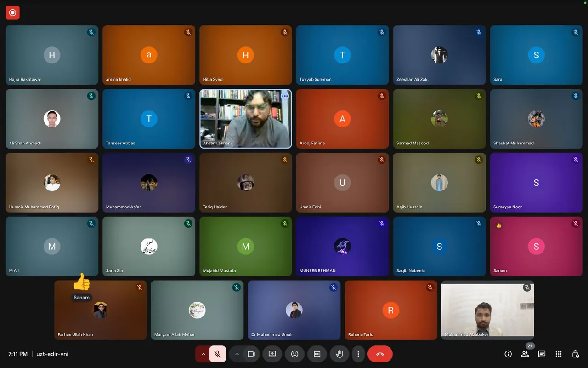This screenshot has width=588, height=368.
Task: Click the Maryam Allah Mehar avatar
Action: pos(197,310)
